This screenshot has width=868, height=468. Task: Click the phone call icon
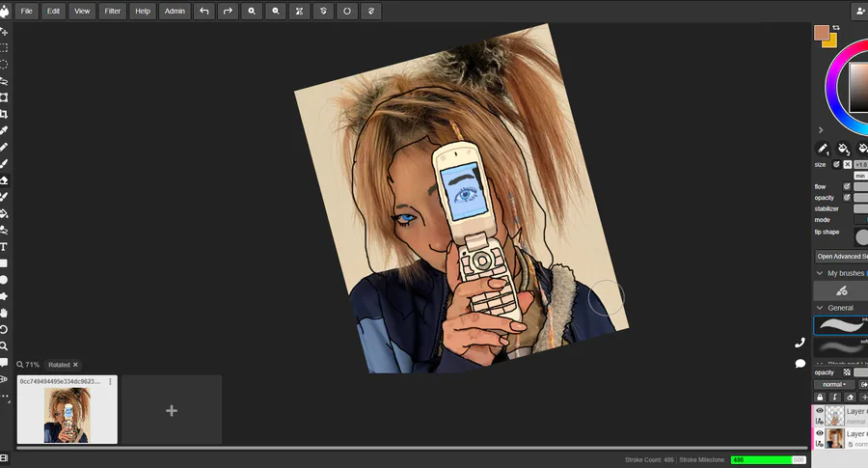pos(800,343)
